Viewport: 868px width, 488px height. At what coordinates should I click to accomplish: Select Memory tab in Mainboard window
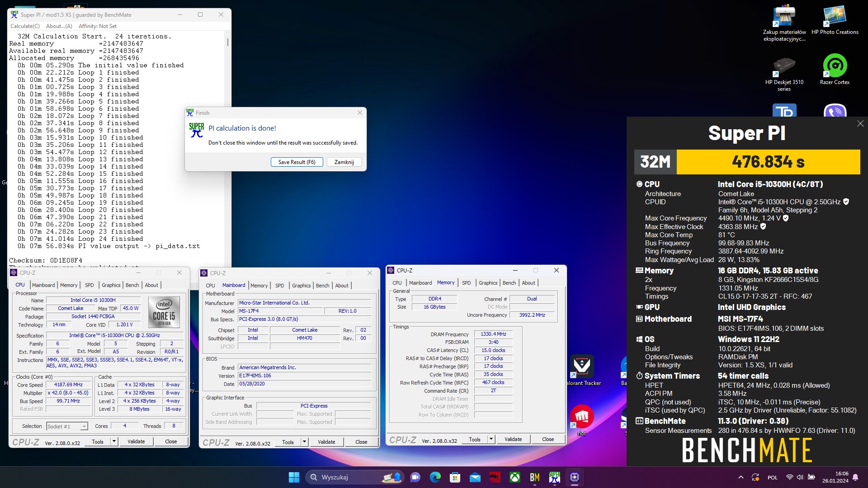click(259, 286)
